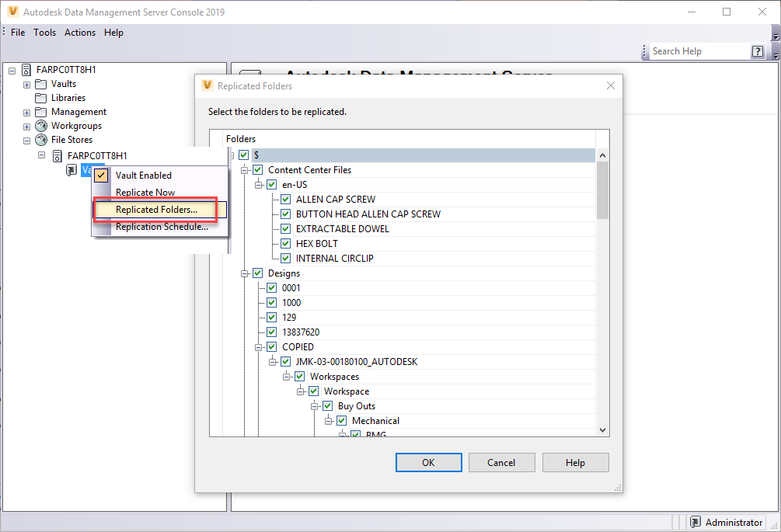Viewport: 781px width, 532px height.
Task: Click the Workgroups globe icon
Action: (x=40, y=125)
